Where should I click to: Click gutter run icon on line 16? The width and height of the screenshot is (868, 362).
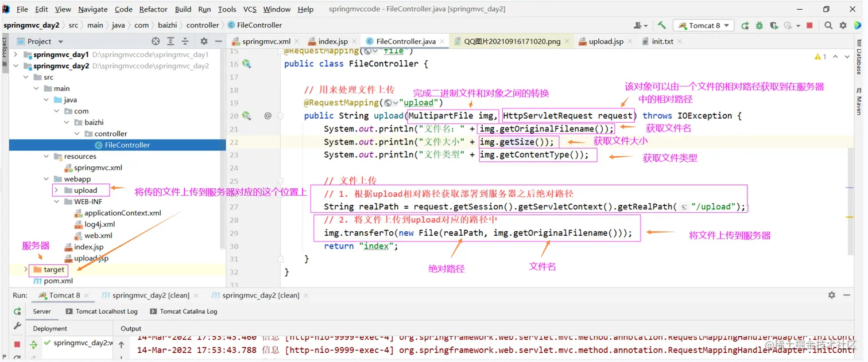pyautogui.click(x=247, y=64)
